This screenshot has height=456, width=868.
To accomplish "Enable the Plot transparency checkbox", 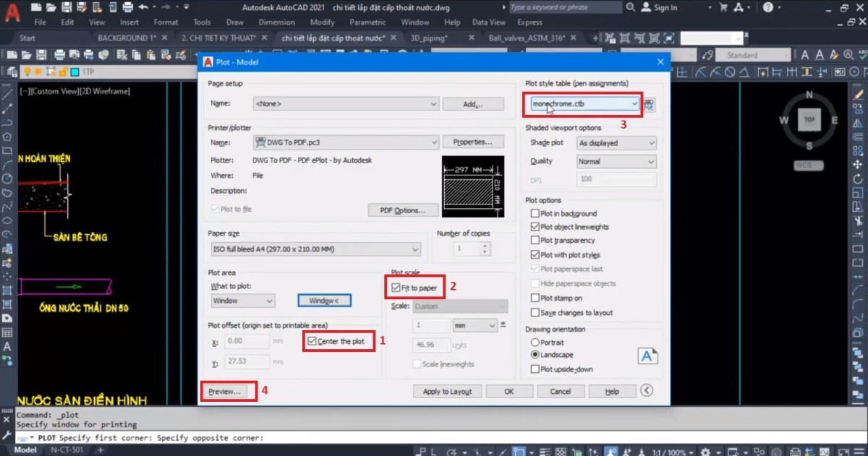I will (534, 239).
